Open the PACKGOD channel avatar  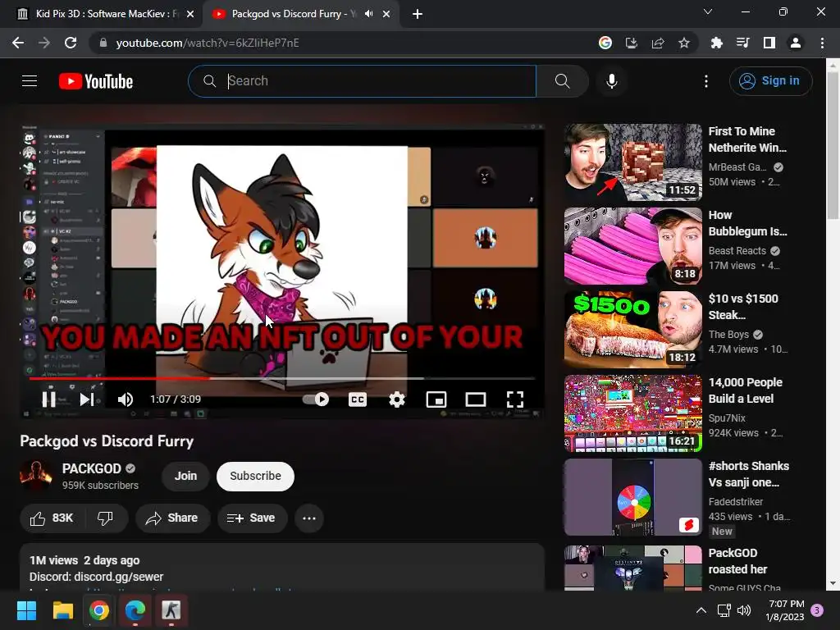coord(35,476)
